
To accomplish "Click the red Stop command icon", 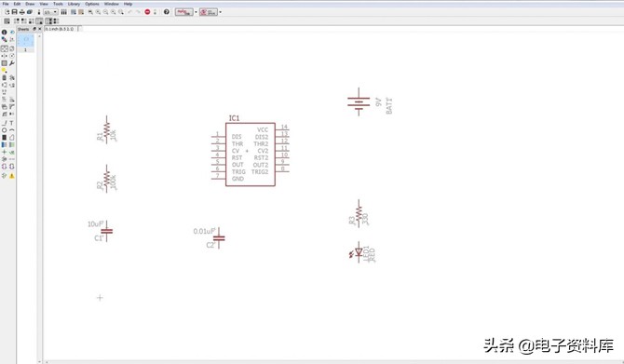I will pyautogui.click(x=147, y=12).
